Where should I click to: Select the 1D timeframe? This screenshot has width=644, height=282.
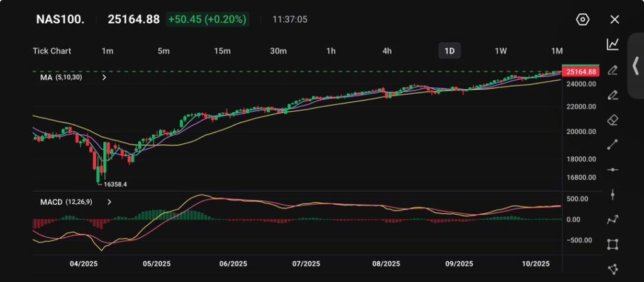(x=449, y=51)
